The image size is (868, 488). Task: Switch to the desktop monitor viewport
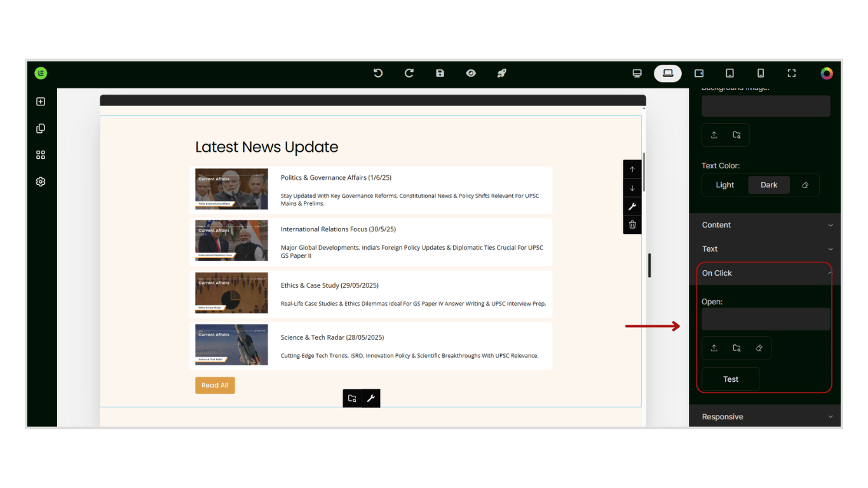tap(637, 73)
